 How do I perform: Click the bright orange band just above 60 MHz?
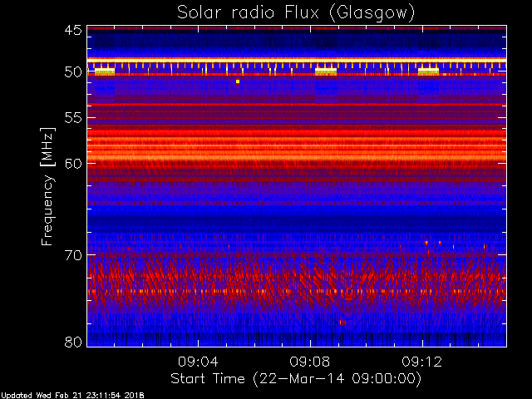(297, 157)
